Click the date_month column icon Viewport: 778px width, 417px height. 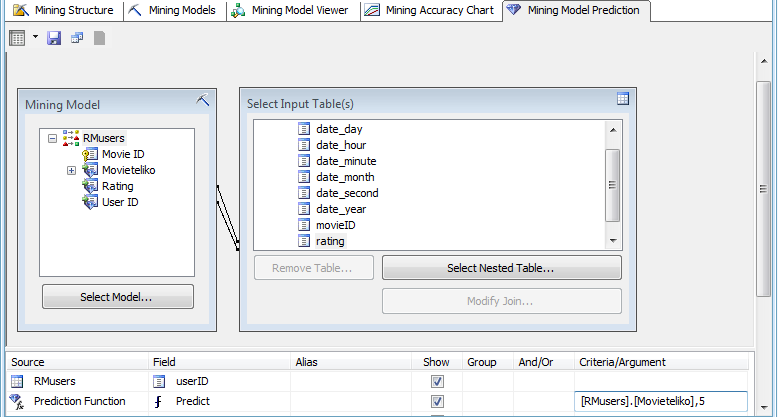click(x=304, y=177)
